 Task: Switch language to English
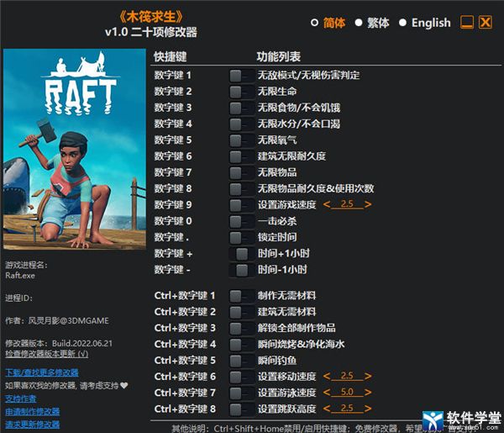tap(424, 23)
